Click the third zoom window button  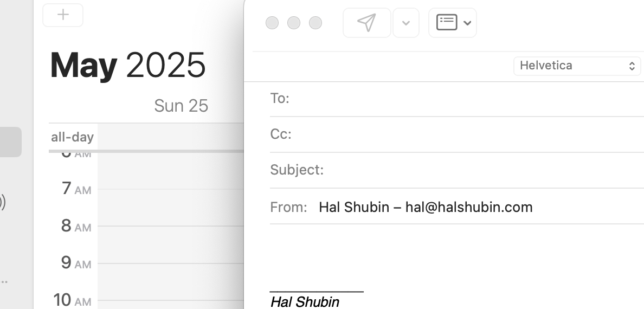tap(315, 23)
